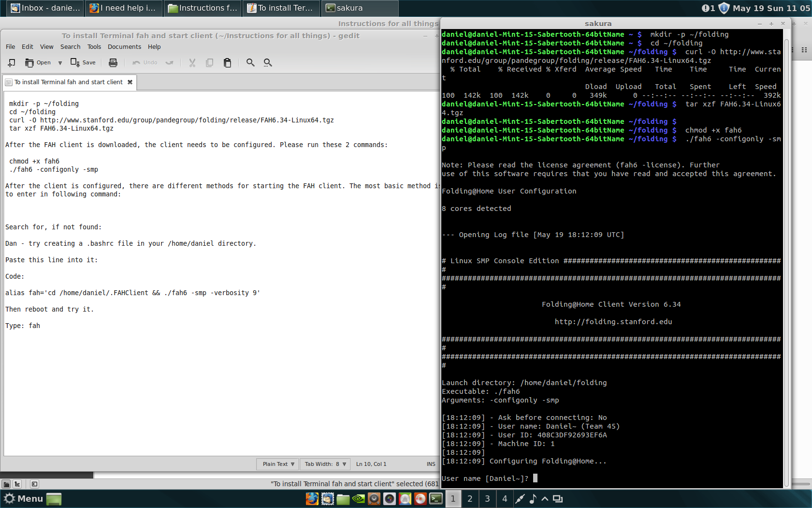Cut the selection with scissors icon
Viewport: 812px width, 508px height.
point(192,62)
